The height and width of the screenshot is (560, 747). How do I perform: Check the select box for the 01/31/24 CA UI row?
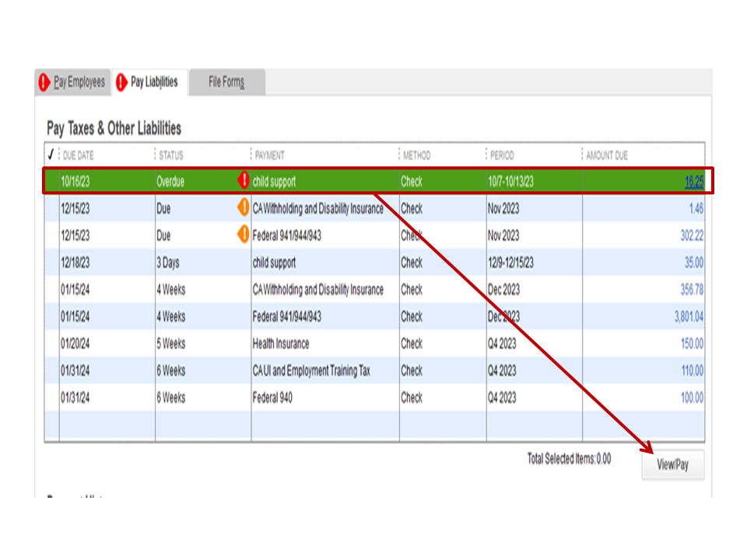click(x=52, y=370)
